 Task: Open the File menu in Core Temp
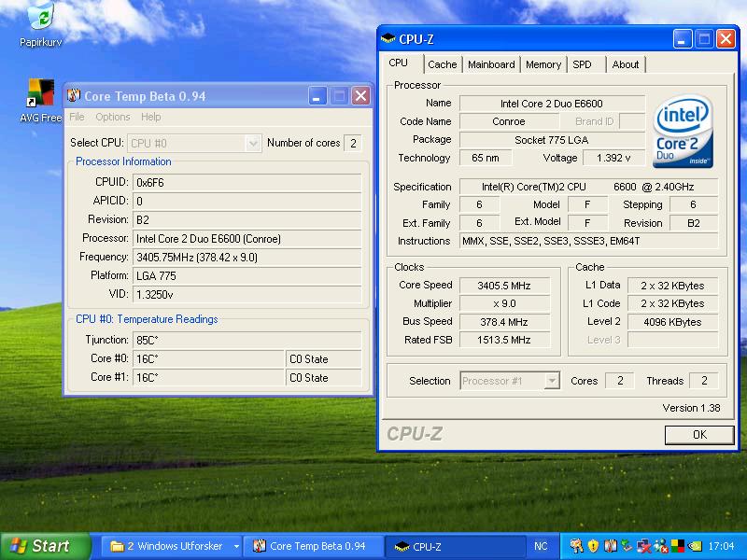(x=77, y=118)
